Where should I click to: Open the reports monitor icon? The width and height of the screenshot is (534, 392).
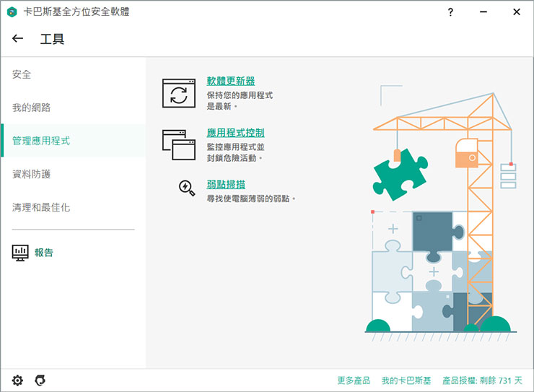(20, 253)
